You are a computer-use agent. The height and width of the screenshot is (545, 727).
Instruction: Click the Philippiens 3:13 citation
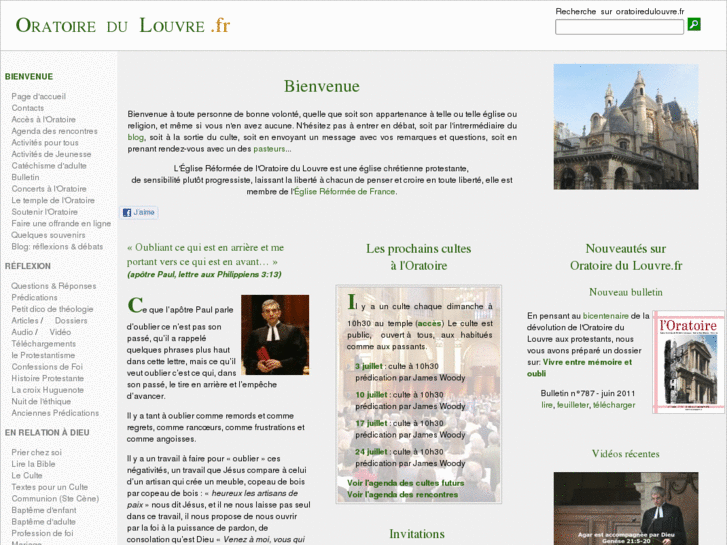click(204, 275)
